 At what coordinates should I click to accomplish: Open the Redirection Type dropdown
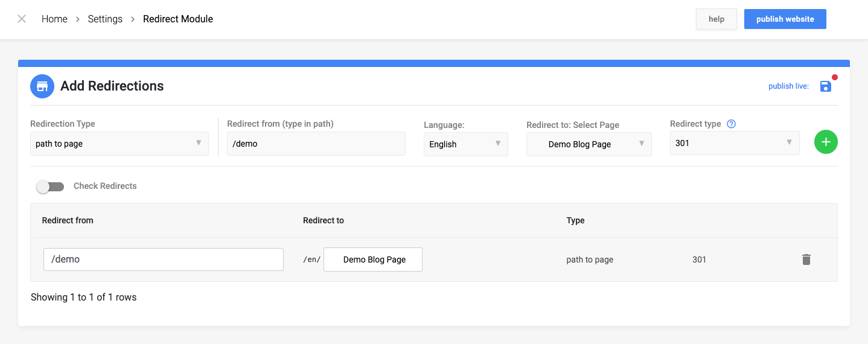(120, 144)
